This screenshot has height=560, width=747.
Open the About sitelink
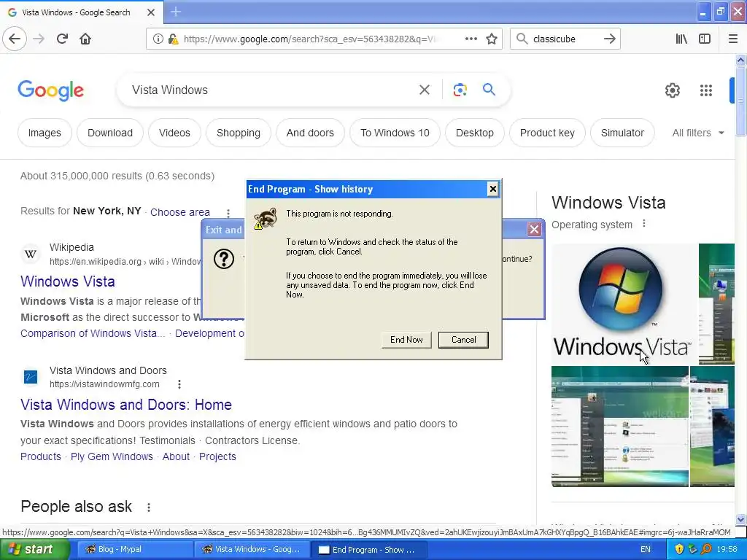(176, 456)
